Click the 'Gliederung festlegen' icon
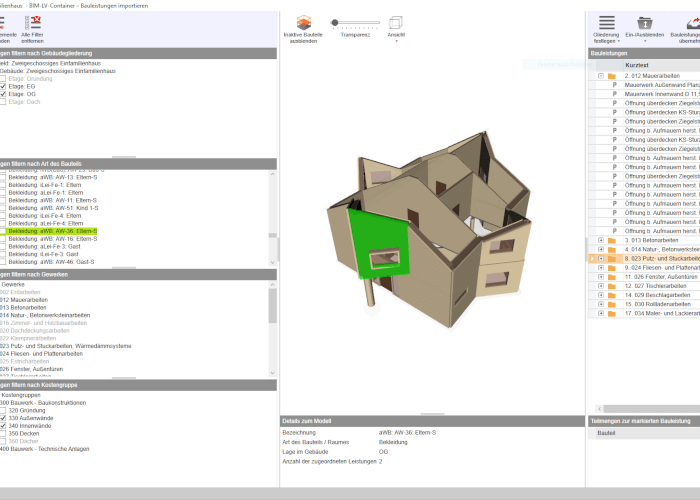 tap(607, 22)
